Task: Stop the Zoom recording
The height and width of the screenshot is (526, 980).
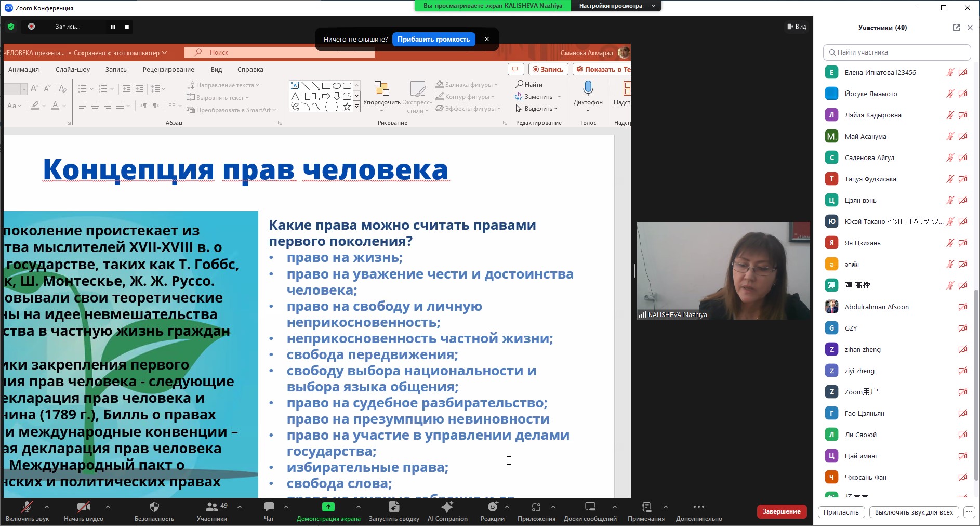Action: click(x=127, y=27)
